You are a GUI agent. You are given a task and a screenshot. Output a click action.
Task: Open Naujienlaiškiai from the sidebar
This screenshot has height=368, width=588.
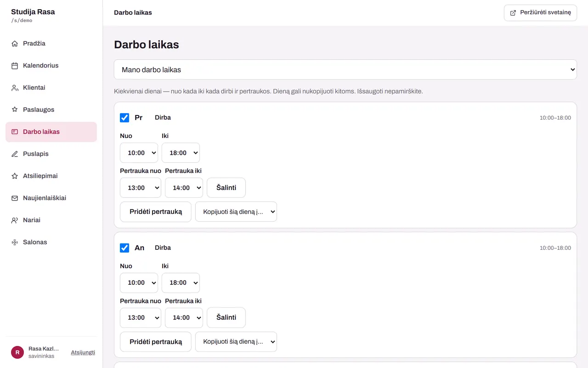click(51, 198)
